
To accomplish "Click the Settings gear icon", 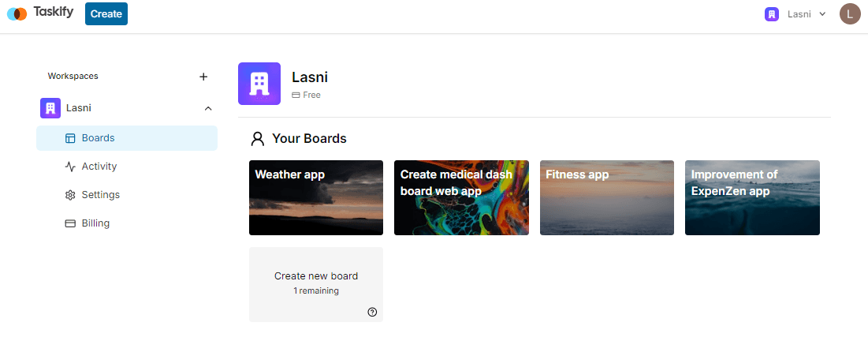I will pyautogui.click(x=70, y=195).
